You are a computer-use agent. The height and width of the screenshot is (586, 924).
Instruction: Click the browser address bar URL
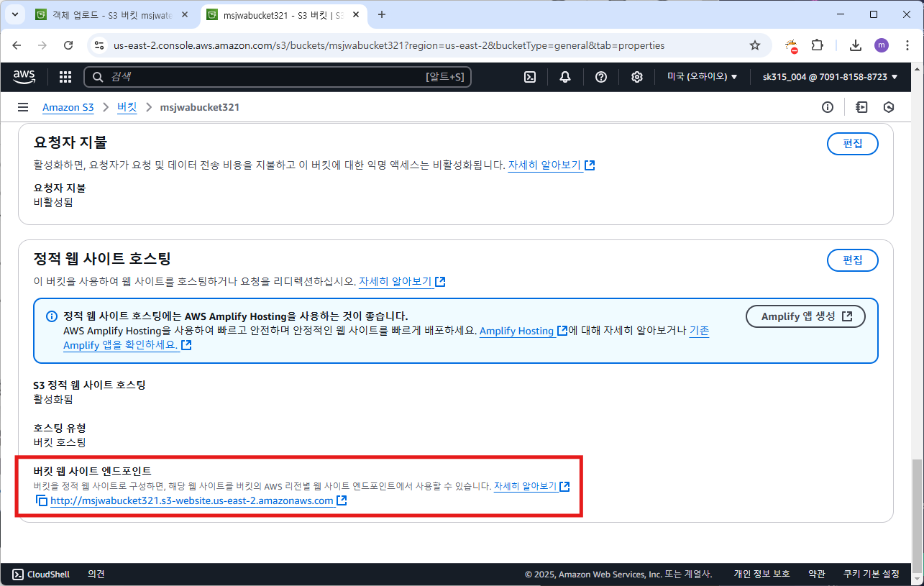389,45
